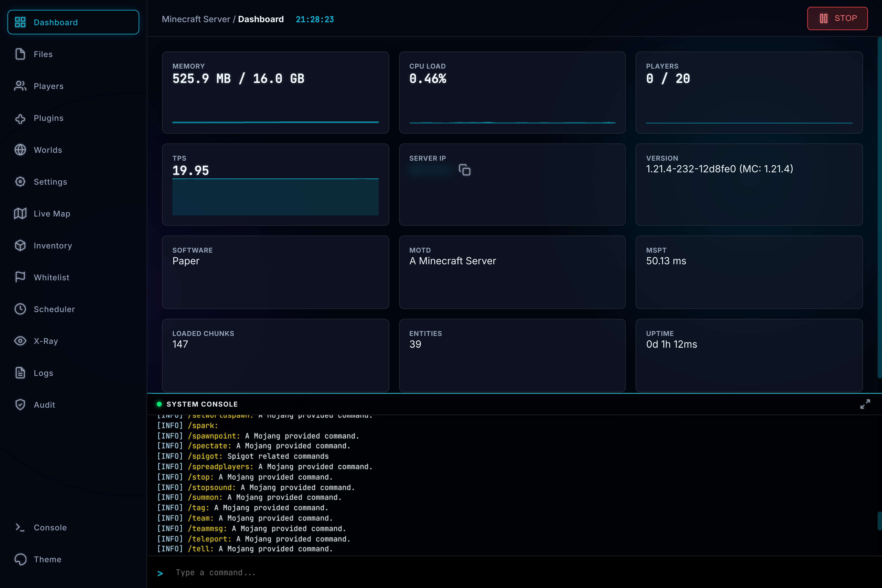
Task: Open the Logs viewer
Action: tap(44, 373)
